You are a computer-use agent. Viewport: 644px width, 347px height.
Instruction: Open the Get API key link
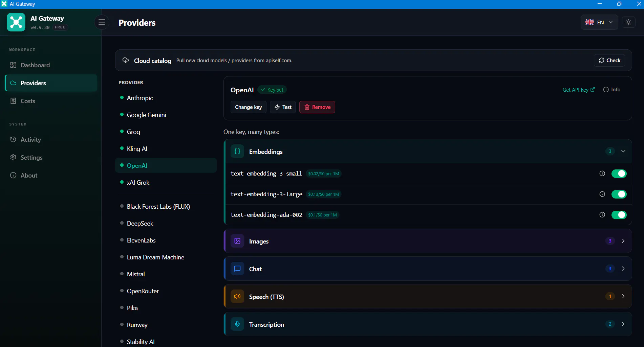(579, 90)
